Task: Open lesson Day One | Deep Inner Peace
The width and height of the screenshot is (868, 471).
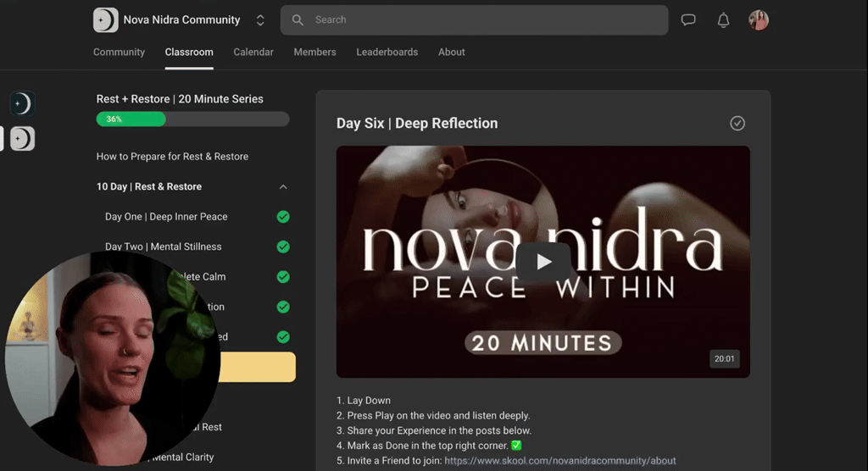Action: (x=166, y=217)
